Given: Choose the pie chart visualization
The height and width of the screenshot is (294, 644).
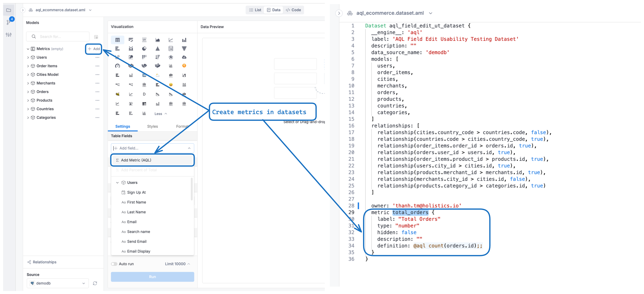Looking at the screenshot, I should 144,49.
